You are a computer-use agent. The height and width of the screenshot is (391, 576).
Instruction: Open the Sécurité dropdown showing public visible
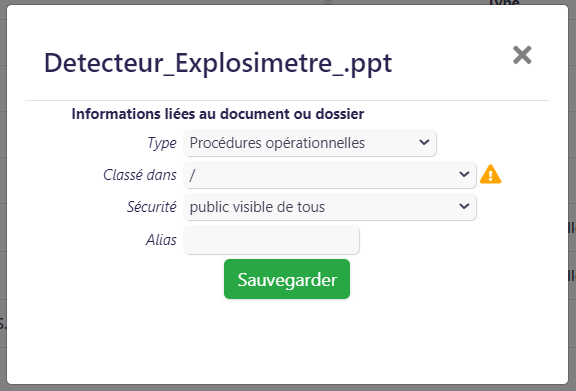coord(330,207)
